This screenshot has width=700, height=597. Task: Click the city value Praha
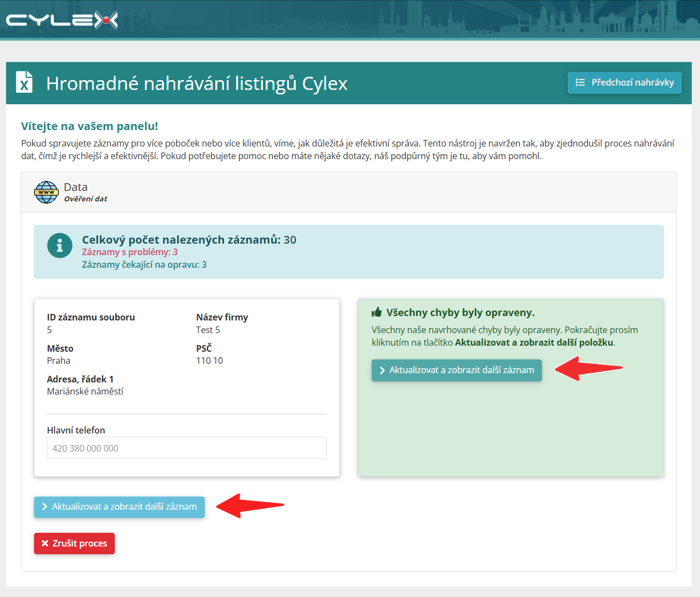59,361
